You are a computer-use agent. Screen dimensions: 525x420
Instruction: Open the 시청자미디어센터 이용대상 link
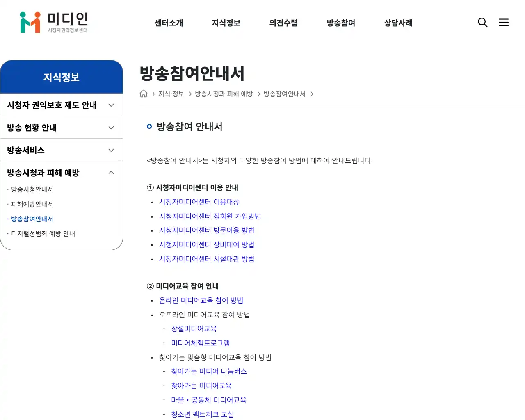pyautogui.click(x=199, y=202)
